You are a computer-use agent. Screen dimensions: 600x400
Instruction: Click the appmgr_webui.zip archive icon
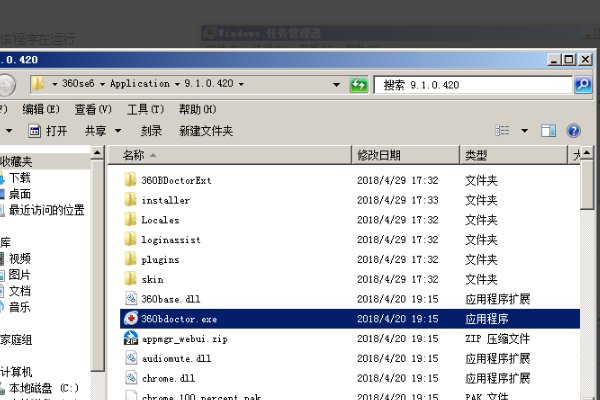pyautogui.click(x=131, y=338)
